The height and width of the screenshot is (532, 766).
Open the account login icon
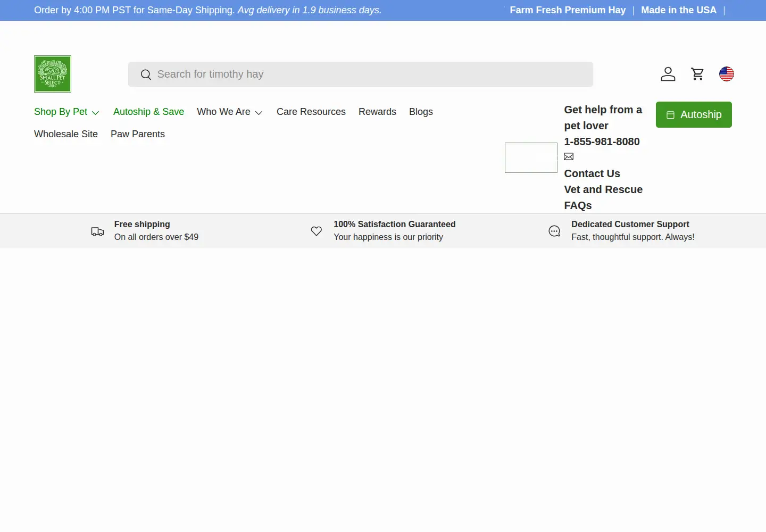(x=668, y=74)
